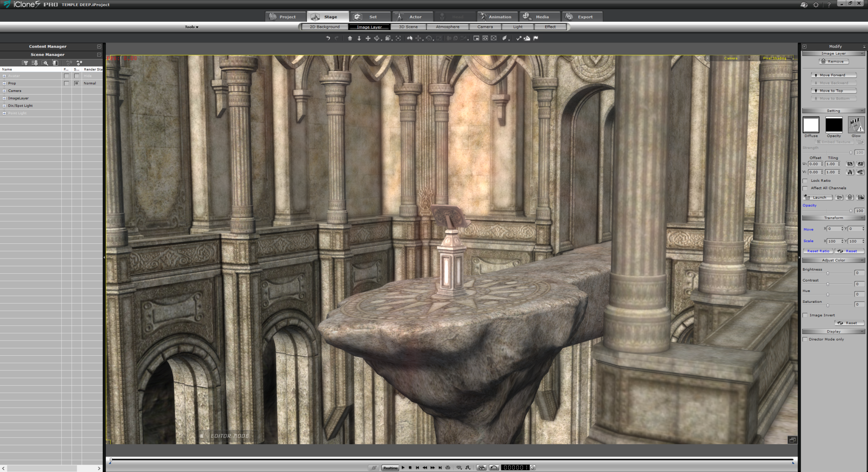The width and height of the screenshot is (868, 472).
Task: Click the Launch button
Action: point(818,197)
